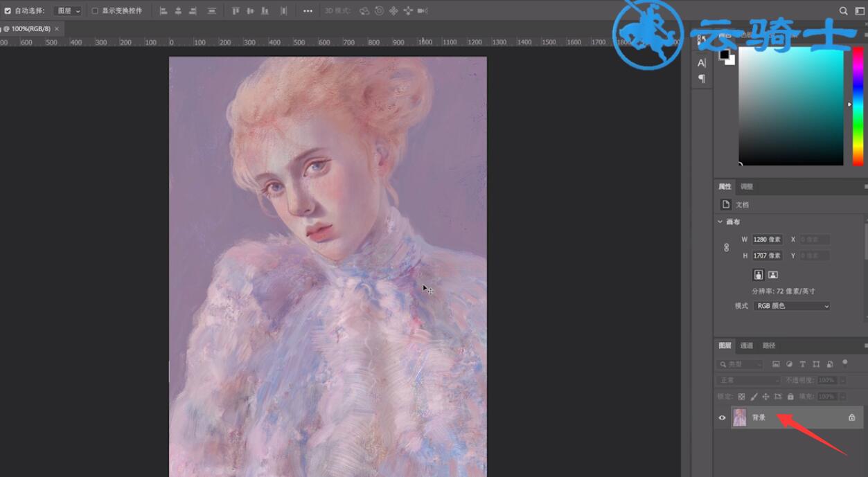Open the 正常 blend mode dropdown

[x=749, y=380]
